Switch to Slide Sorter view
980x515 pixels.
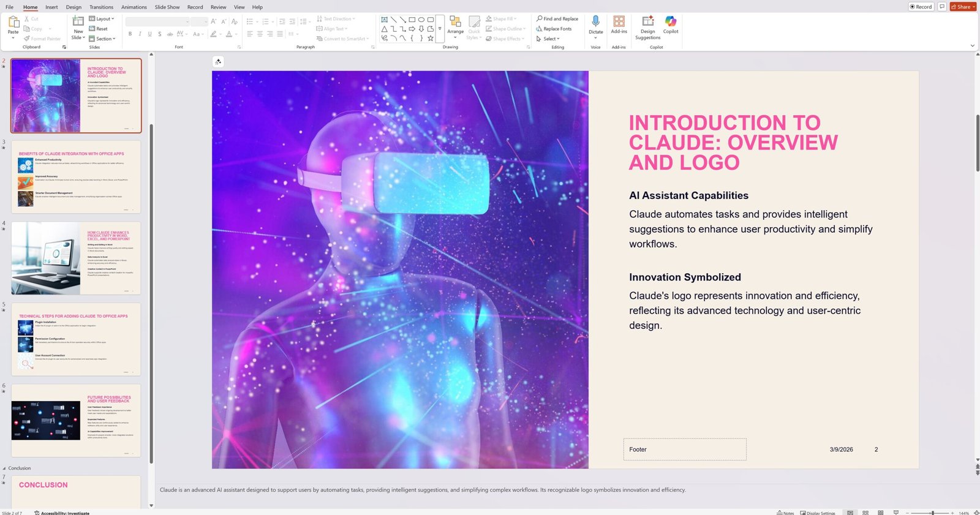pos(865,513)
